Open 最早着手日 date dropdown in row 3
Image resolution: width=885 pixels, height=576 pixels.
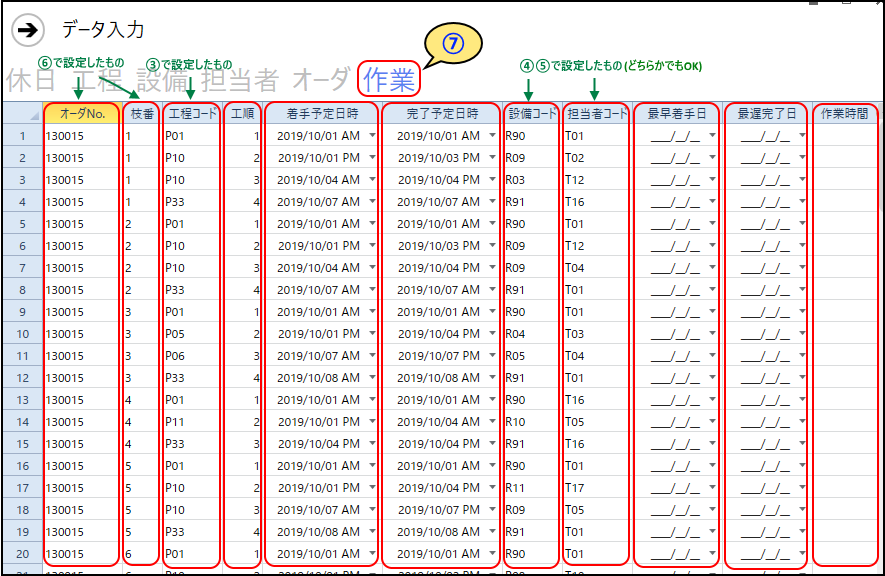click(x=712, y=180)
